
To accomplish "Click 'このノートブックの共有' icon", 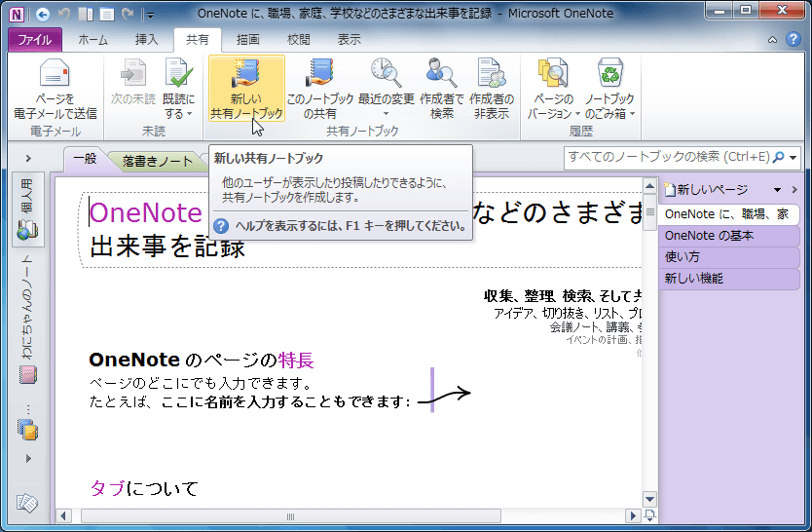I will (319, 72).
